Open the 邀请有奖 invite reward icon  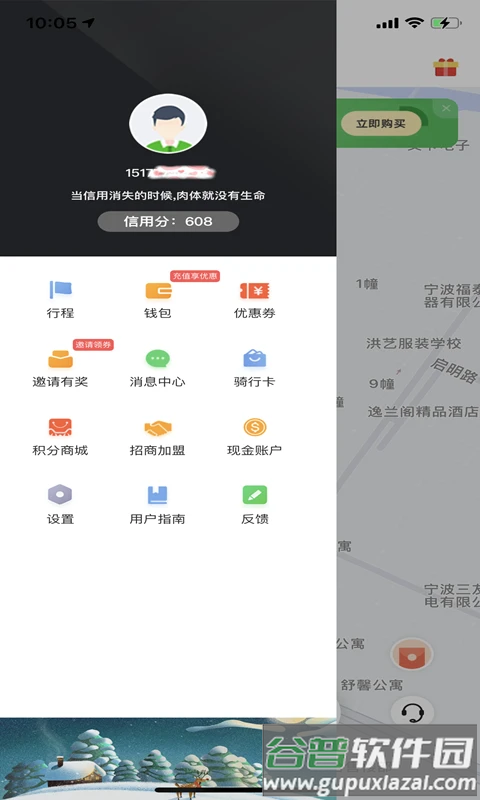[x=61, y=359]
